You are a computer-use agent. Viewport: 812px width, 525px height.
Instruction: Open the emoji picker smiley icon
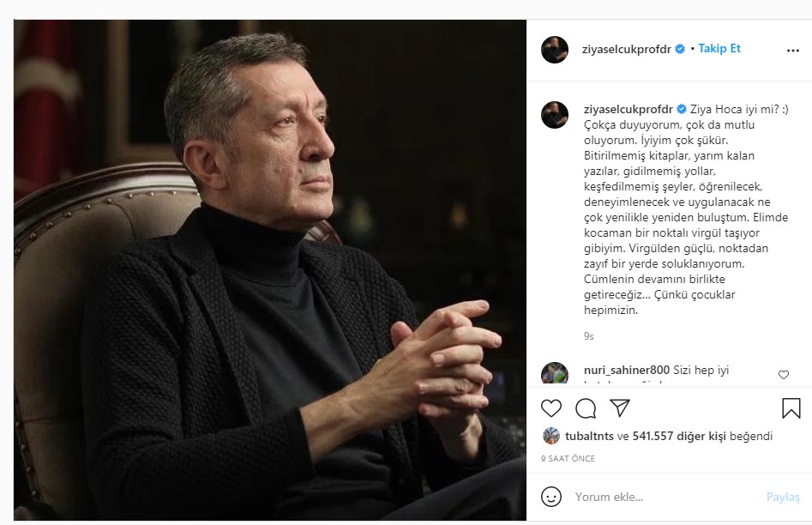[552, 496]
